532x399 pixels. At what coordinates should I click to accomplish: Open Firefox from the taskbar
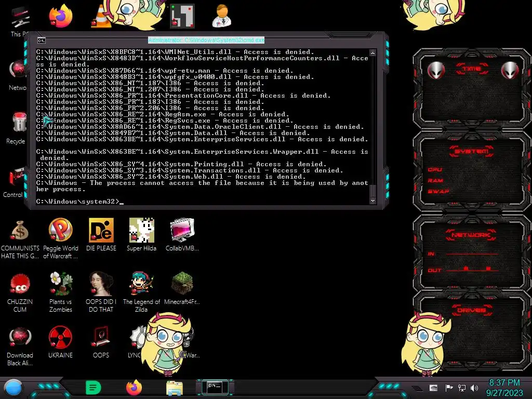tap(134, 388)
